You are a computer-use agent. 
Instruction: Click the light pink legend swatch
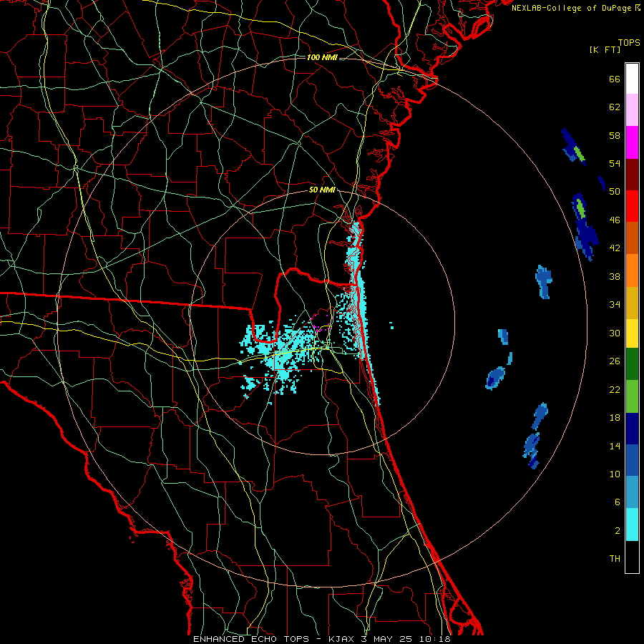click(x=632, y=109)
